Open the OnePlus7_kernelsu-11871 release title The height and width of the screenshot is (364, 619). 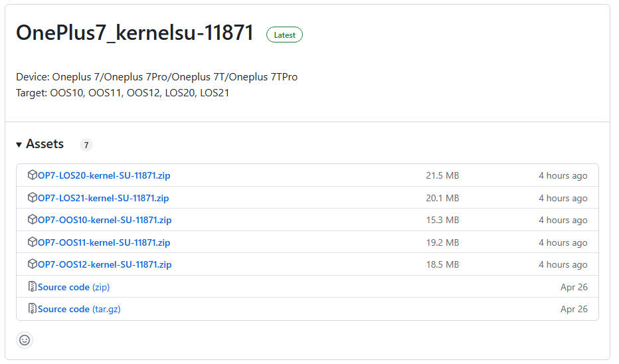click(135, 33)
